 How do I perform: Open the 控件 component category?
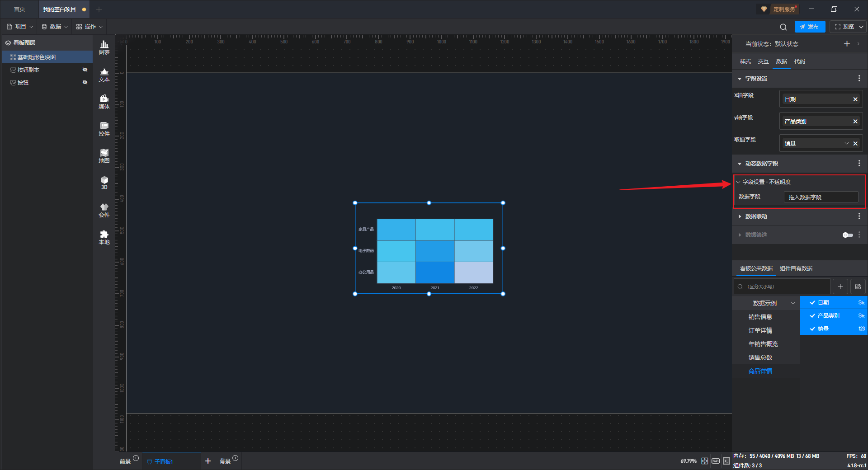(x=104, y=129)
